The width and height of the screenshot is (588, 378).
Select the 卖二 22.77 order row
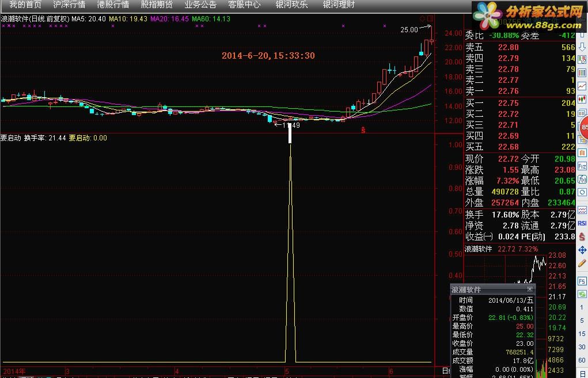(x=519, y=80)
